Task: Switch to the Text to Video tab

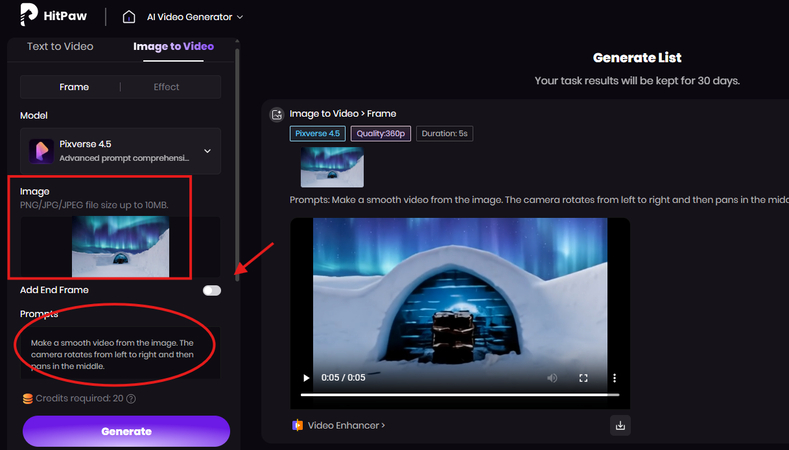Action: coord(60,46)
